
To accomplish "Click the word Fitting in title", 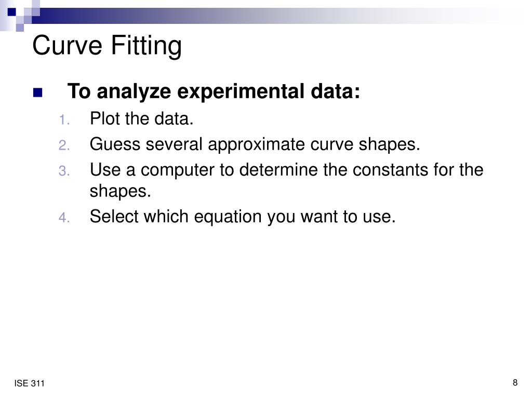I will click(146, 46).
